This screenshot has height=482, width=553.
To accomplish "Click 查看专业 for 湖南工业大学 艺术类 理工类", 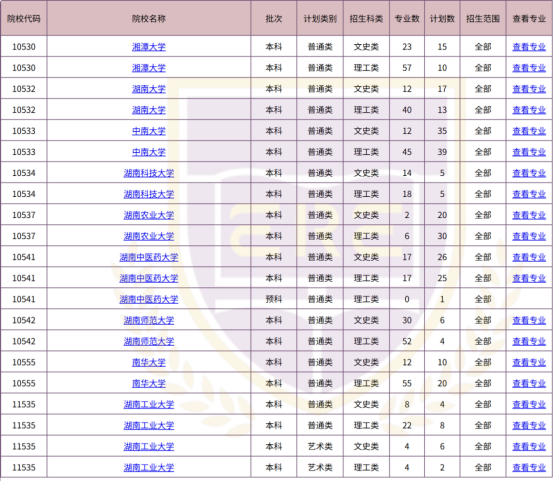I will pyautogui.click(x=529, y=468).
